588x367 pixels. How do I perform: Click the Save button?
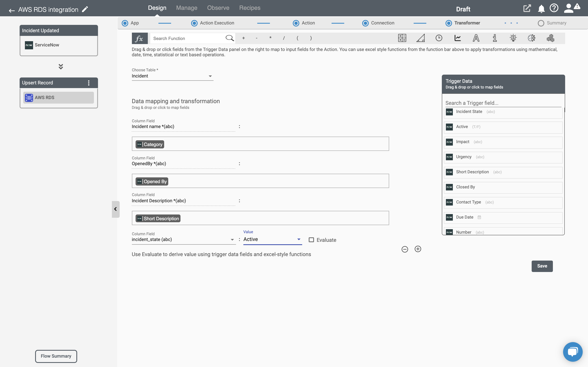point(542,266)
